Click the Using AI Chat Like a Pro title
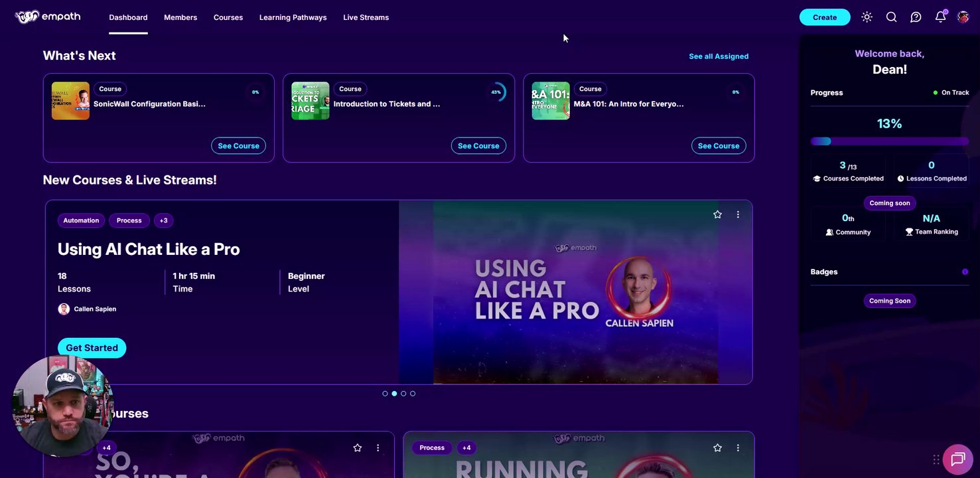The height and width of the screenshot is (478, 980). (x=149, y=249)
